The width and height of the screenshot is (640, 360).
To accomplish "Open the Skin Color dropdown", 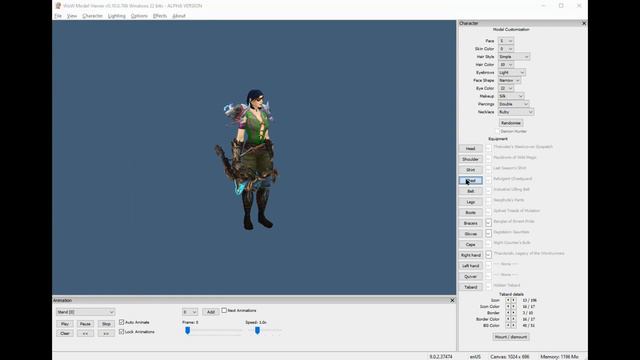I will [x=506, y=49].
